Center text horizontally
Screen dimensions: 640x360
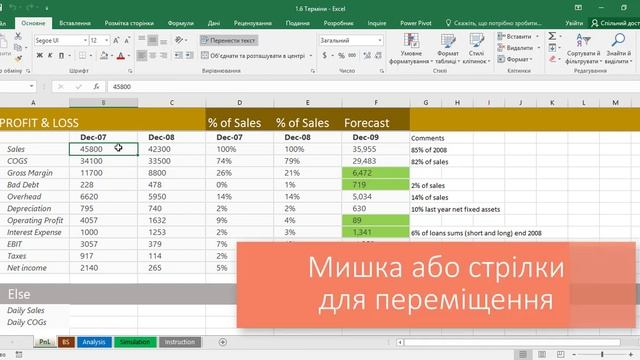point(153,56)
